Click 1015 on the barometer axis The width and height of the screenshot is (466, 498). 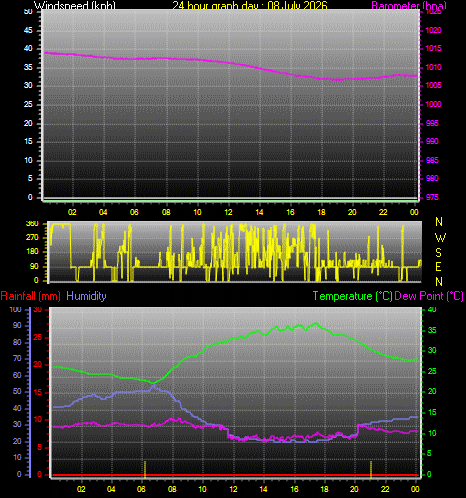[433, 48]
